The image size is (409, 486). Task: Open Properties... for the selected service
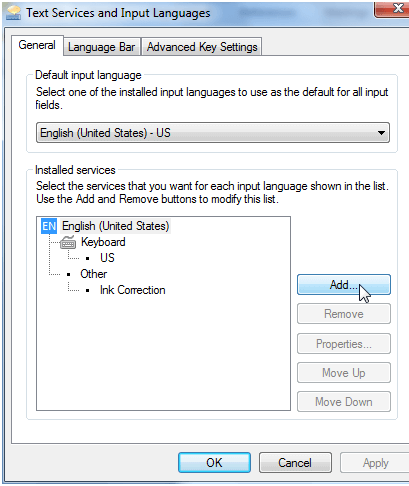(344, 344)
